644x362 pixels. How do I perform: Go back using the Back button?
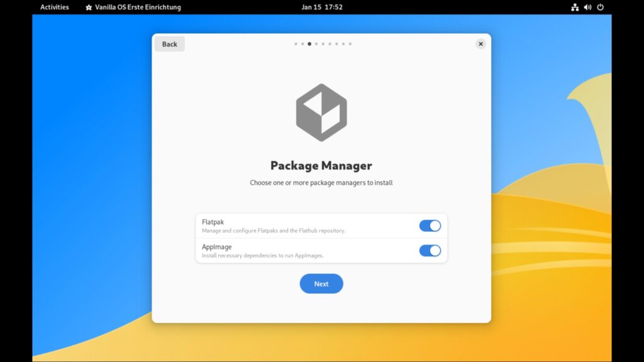[170, 44]
